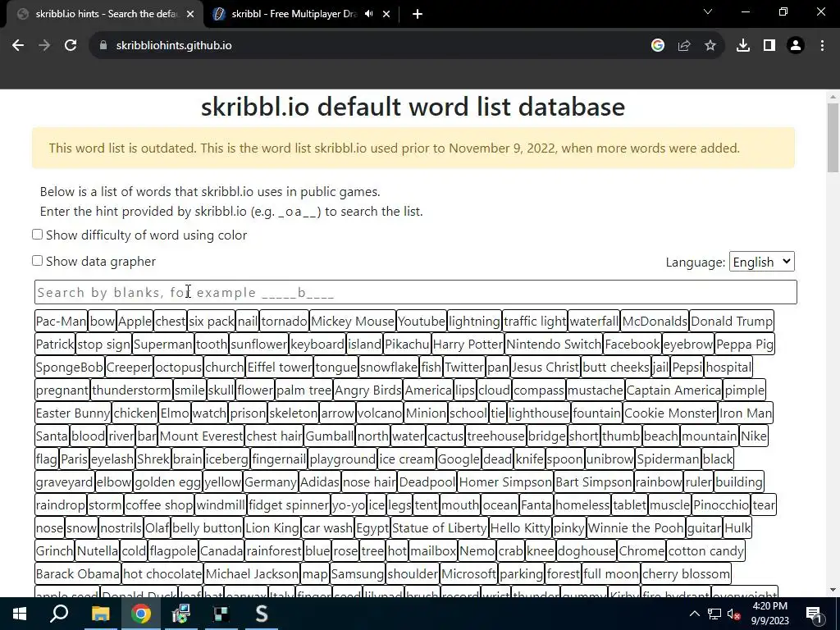
Task: Select the word Eiffel tower
Action: (280, 367)
